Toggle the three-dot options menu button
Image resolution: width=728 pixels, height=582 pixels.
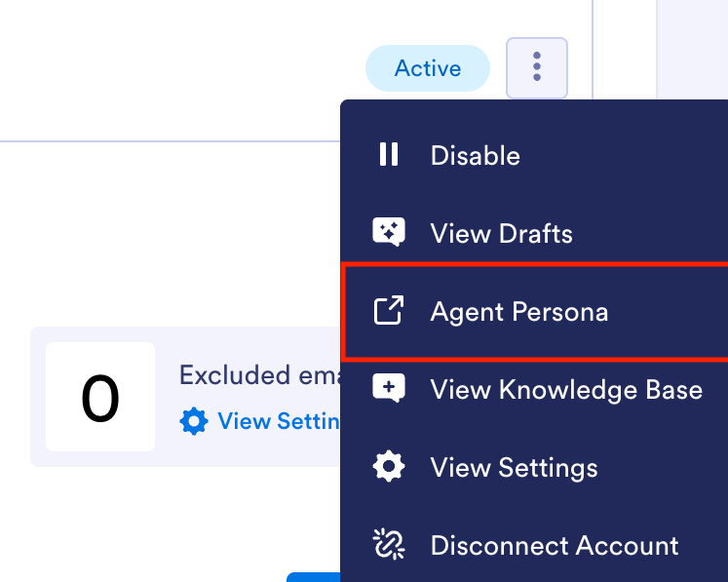click(x=536, y=67)
